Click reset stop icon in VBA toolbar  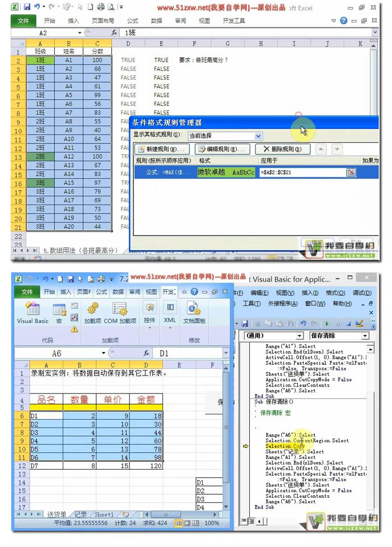pos(348,323)
